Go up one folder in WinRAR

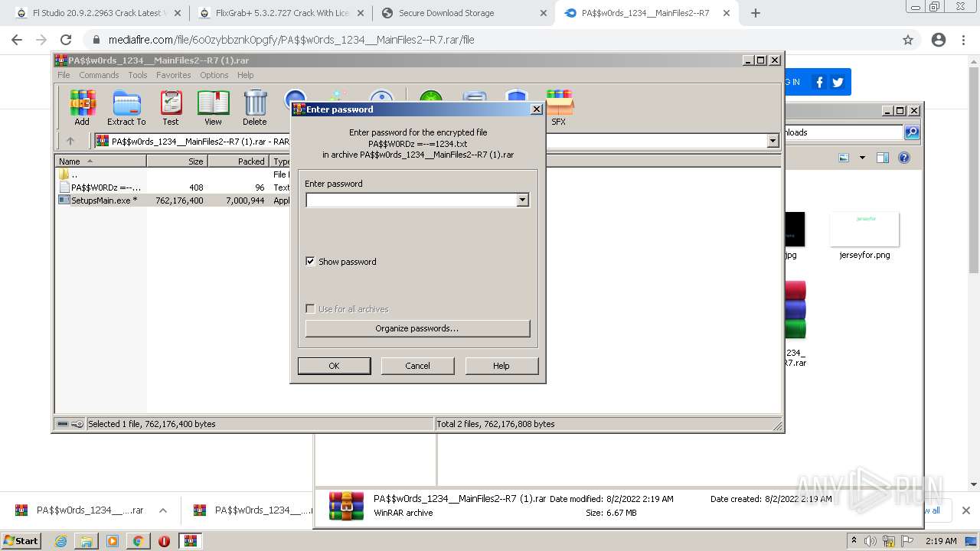click(x=70, y=141)
